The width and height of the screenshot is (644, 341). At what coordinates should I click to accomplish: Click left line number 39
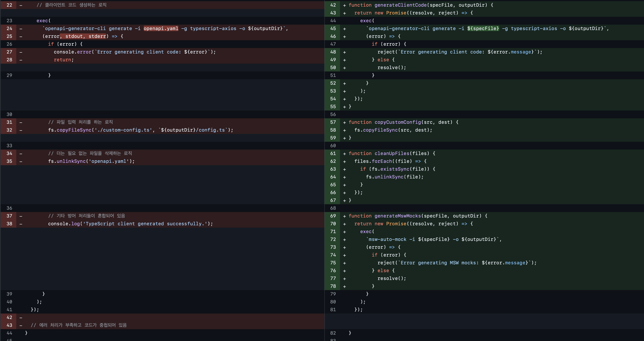[9, 294]
